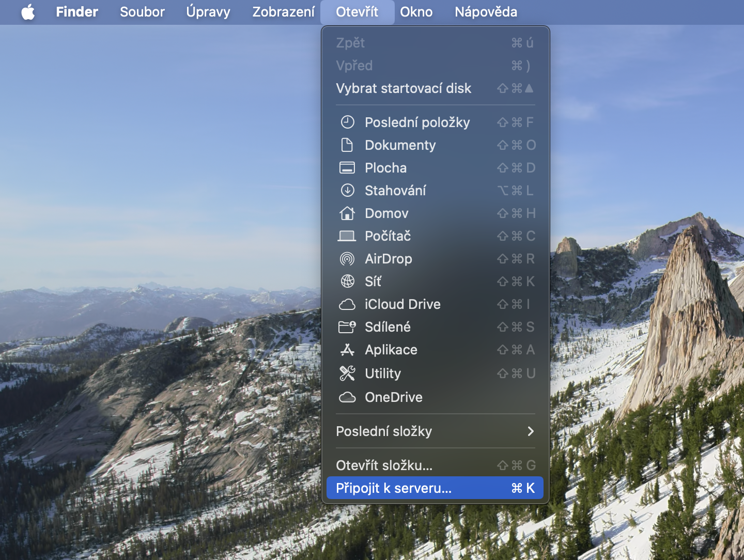Click the Apple menu logo
Image resolution: width=744 pixels, height=560 pixels.
28,12
